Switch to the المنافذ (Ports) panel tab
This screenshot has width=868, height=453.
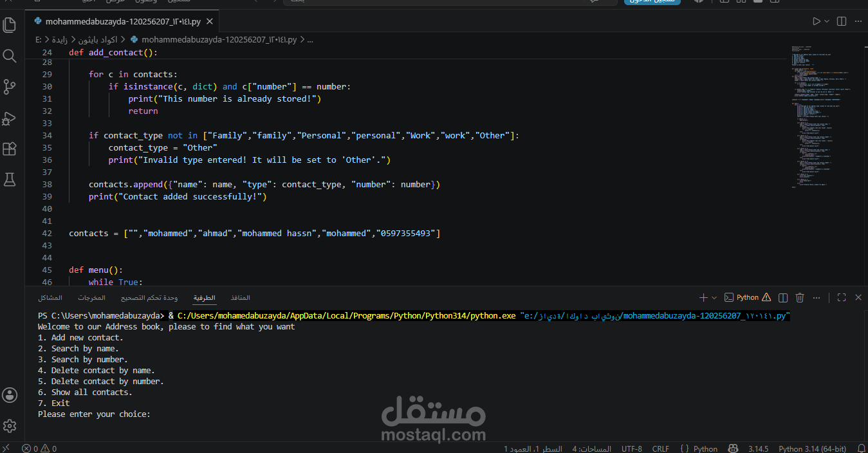coord(240,298)
